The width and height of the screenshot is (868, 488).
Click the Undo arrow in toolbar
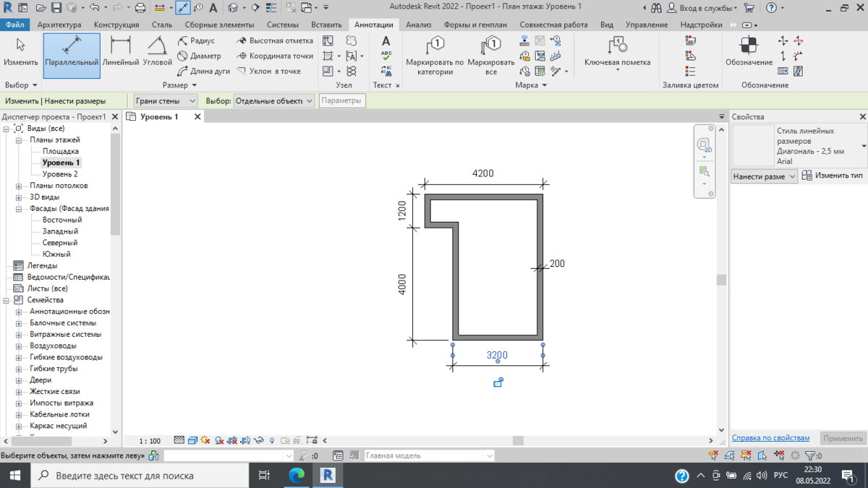tap(93, 8)
